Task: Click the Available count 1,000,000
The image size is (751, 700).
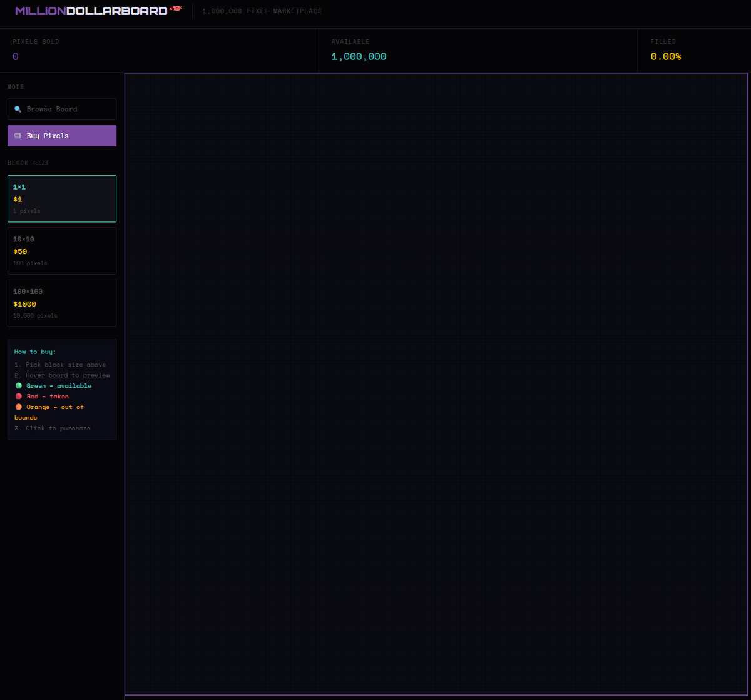Action: tap(359, 57)
